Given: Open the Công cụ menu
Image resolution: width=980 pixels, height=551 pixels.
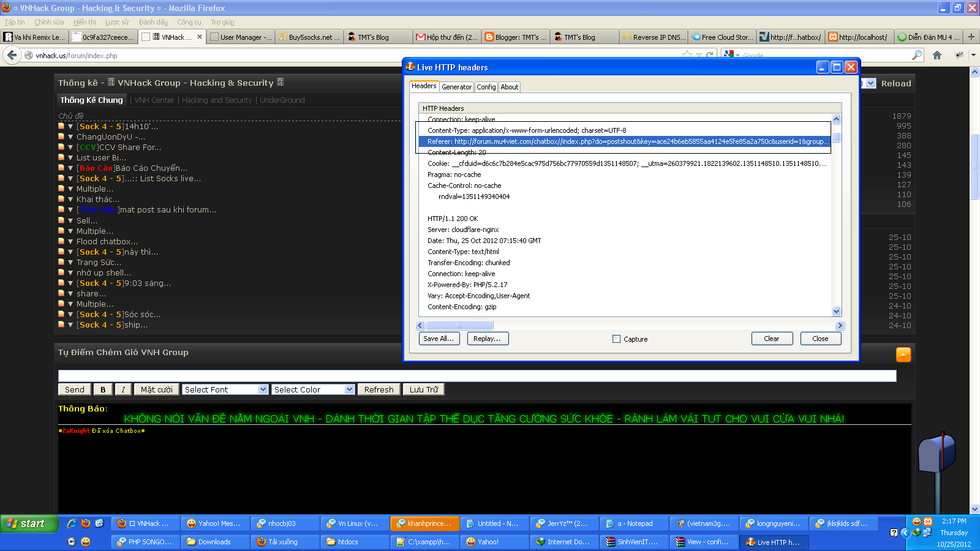Looking at the screenshot, I should [x=189, y=22].
